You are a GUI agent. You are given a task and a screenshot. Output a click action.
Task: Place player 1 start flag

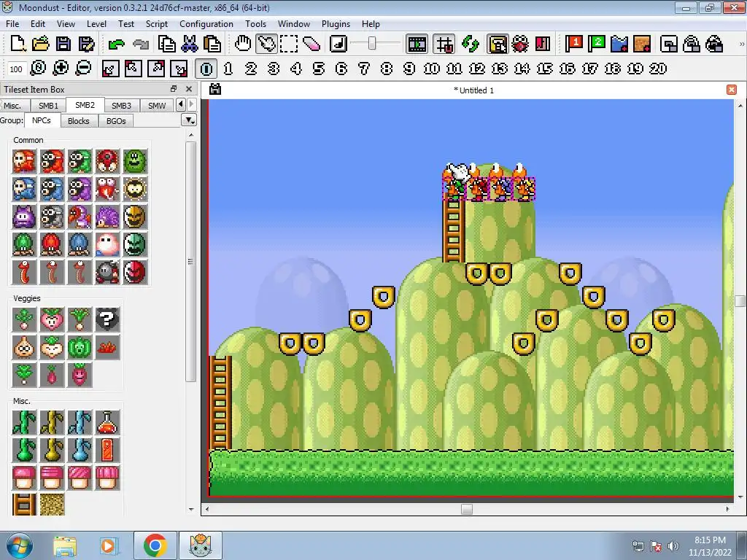[x=573, y=44]
